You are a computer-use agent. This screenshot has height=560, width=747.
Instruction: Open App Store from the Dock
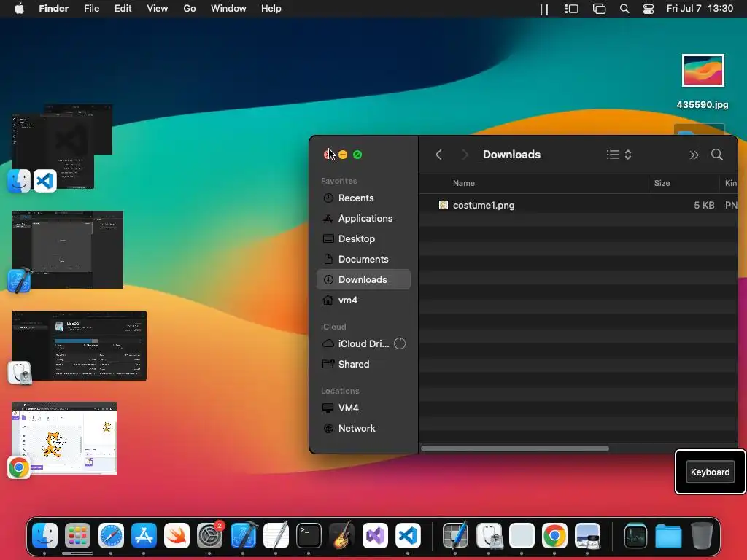144,536
